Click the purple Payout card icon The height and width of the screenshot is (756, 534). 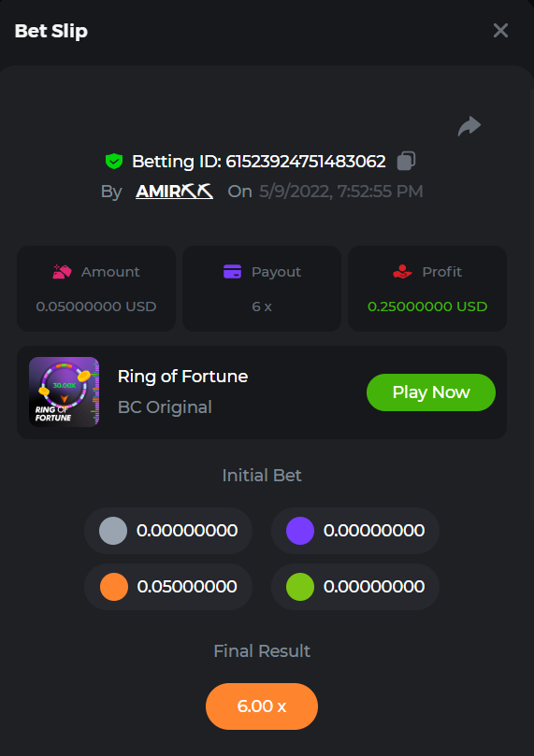point(233,272)
